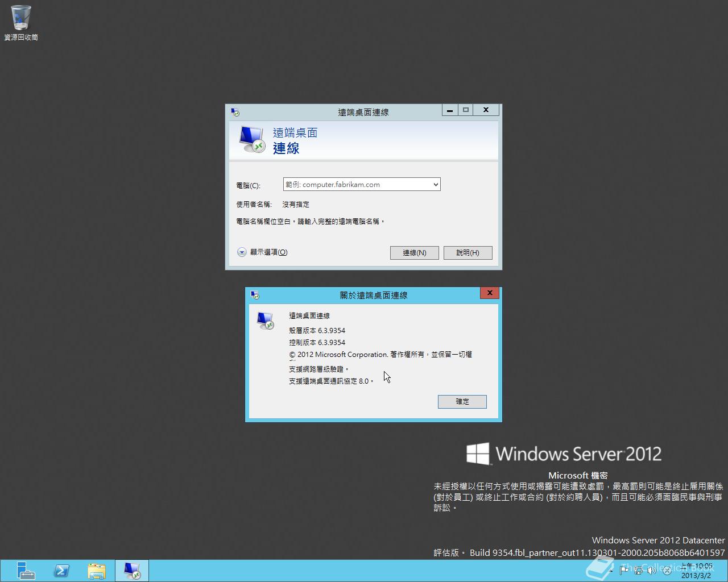This screenshot has height=582, width=728.
Task: Open the Action Center flag icon in the tray
Action: tap(624, 570)
